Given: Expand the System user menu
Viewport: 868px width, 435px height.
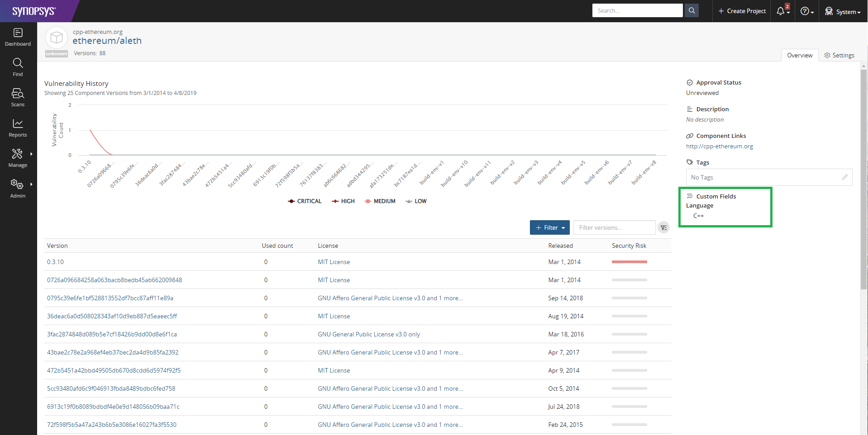Looking at the screenshot, I should [x=842, y=11].
